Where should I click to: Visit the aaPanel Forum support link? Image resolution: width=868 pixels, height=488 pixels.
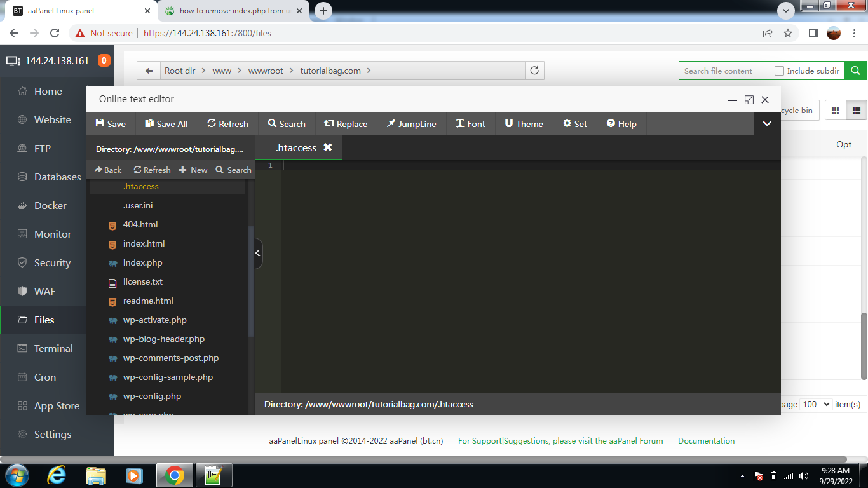point(560,440)
